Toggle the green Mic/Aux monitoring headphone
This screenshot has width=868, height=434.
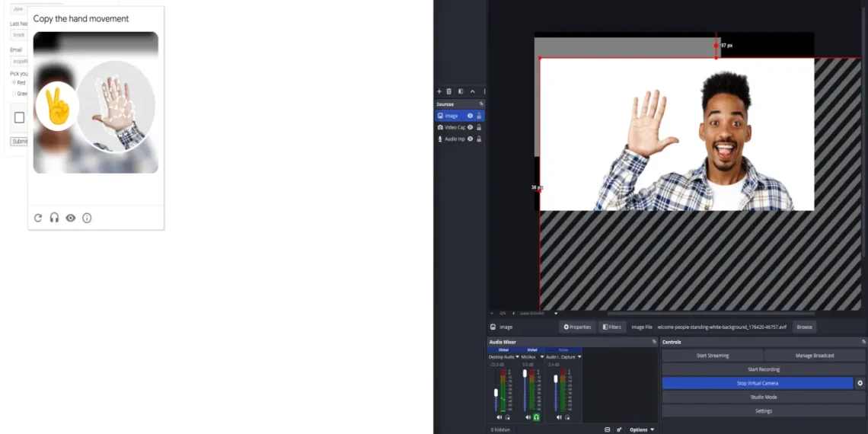(x=537, y=417)
